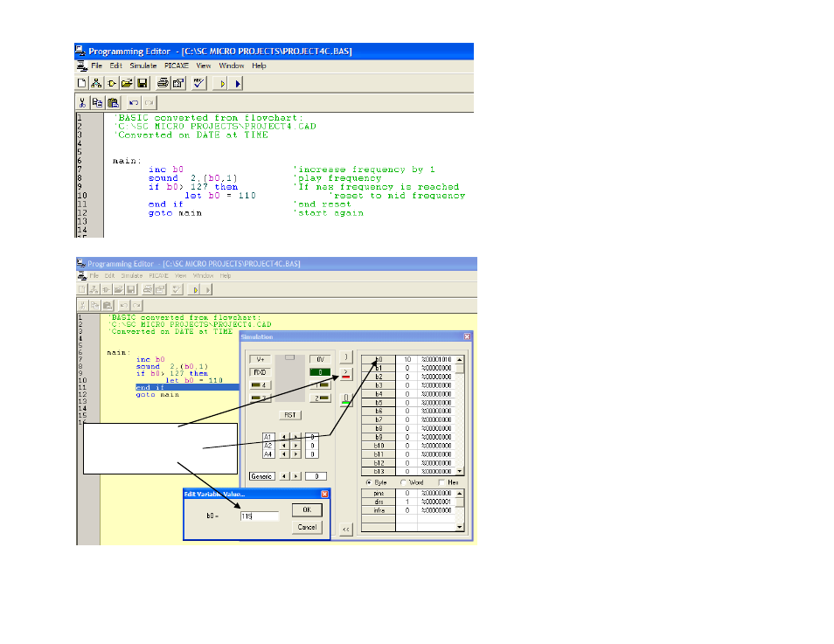Click the 0V pin button
The height and width of the screenshot is (644, 834).
(320, 359)
